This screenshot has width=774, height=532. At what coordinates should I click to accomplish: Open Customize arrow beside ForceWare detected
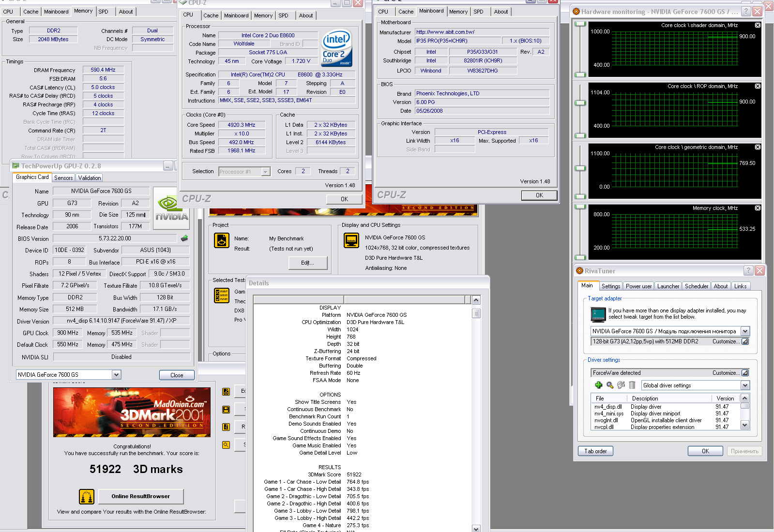(x=745, y=373)
